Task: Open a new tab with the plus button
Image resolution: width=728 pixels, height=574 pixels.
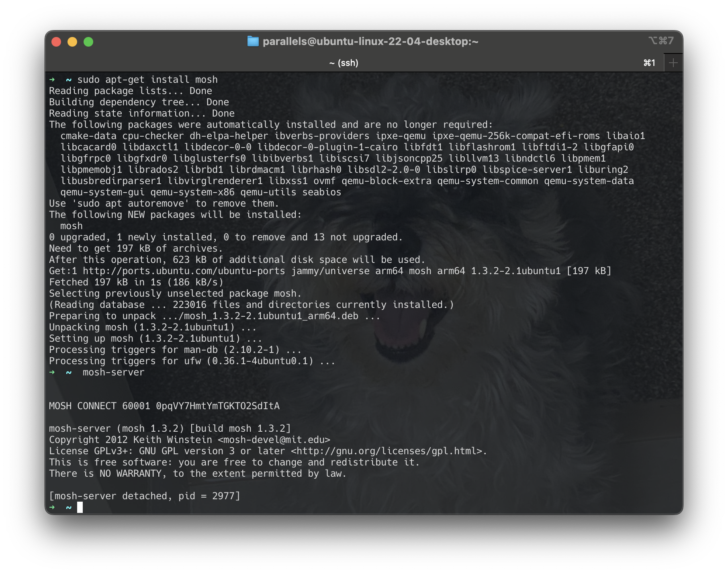Action: [x=673, y=62]
